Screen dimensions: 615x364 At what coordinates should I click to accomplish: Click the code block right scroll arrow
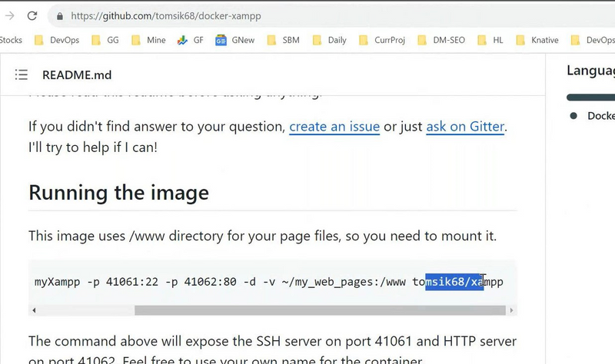pyautogui.click(x=512, y=310)
